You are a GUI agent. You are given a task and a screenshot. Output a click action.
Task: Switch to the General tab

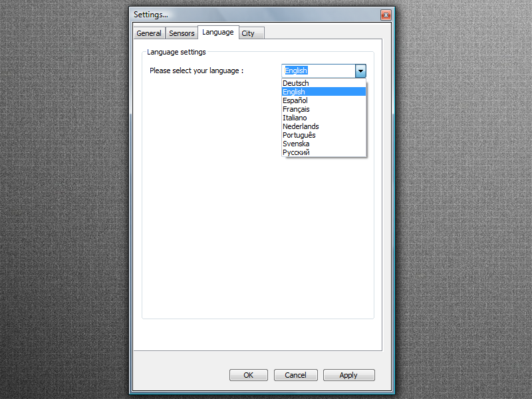click(x=149, y=33)
